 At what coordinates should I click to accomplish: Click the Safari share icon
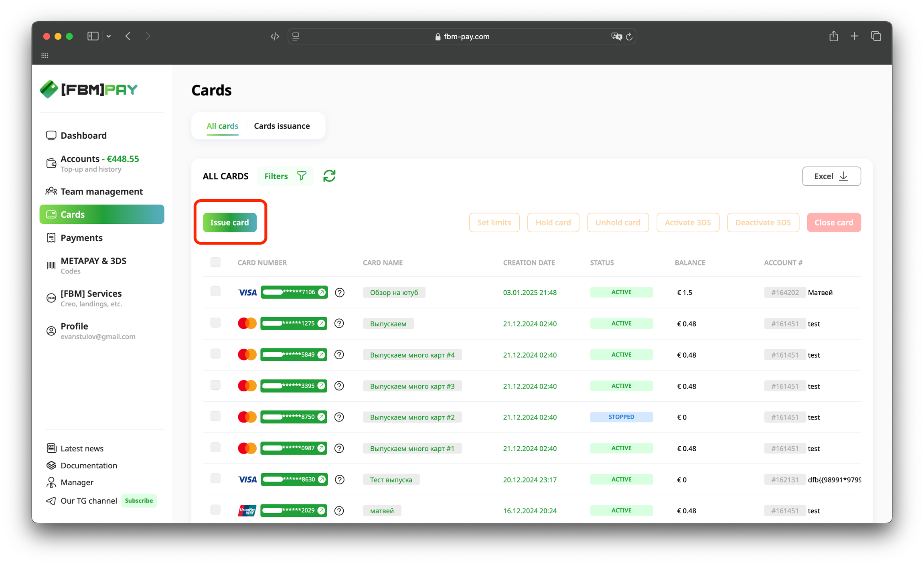click(833, 36)
